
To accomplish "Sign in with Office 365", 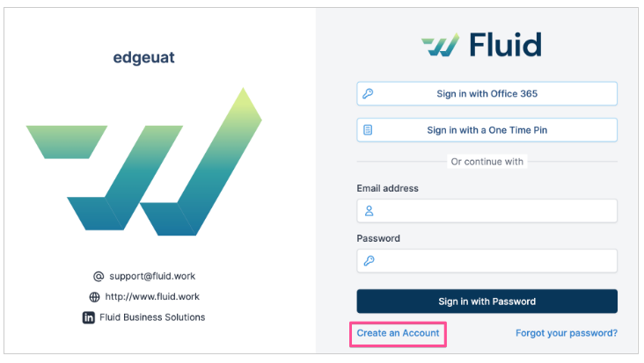I will [487, 93].
